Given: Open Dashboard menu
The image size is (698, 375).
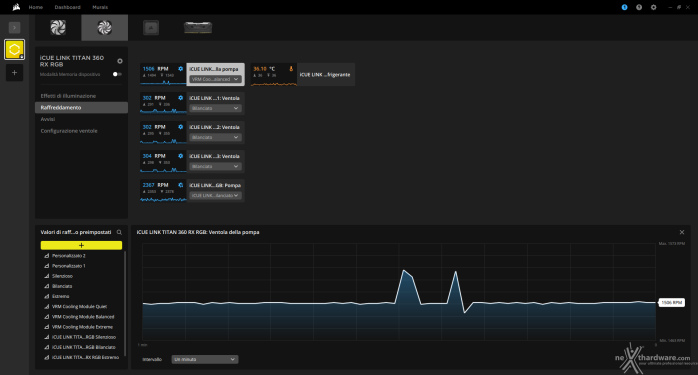Looking at the screenshot, I should (x=68, y=7).
